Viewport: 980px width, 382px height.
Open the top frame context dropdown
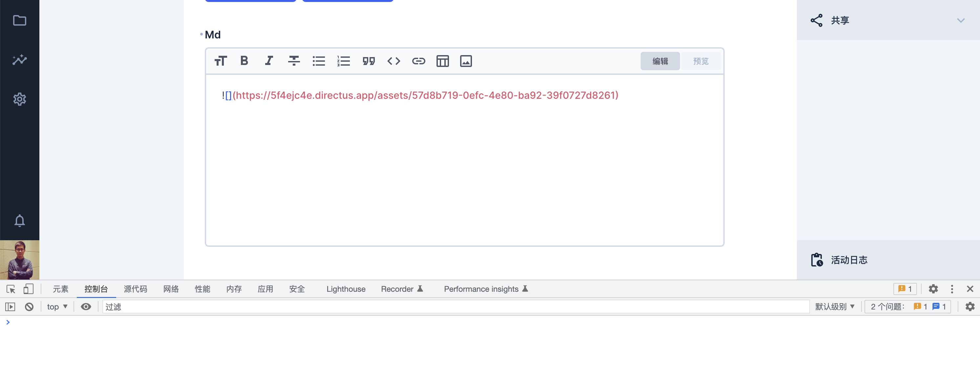click(x=56, y=307)
